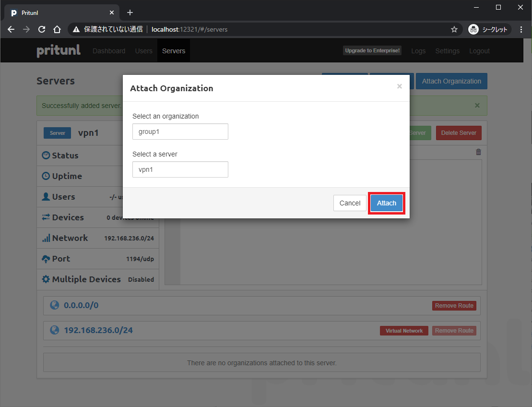Click the blue Server label badge

pos(58,133)
